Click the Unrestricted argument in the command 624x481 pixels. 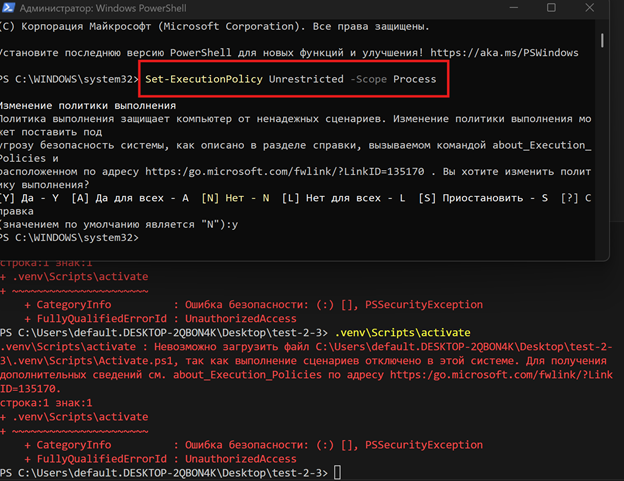pos(304,78)
